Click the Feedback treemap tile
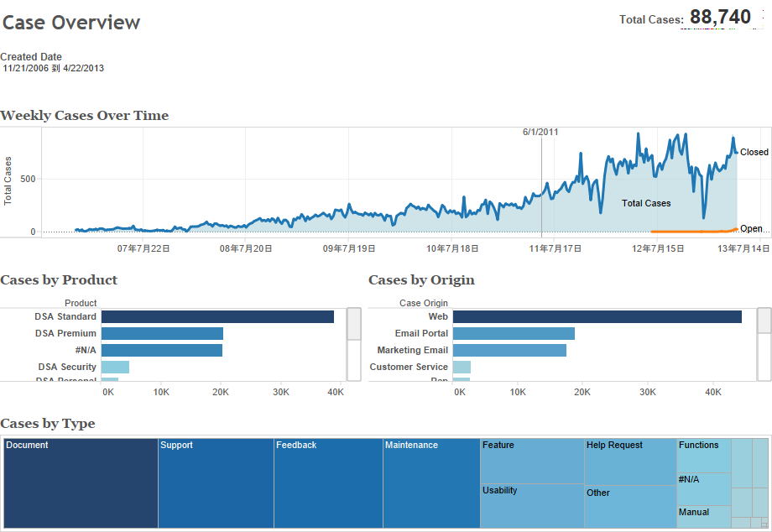This screenshot has height=532, width=772. tap(328, 483)
